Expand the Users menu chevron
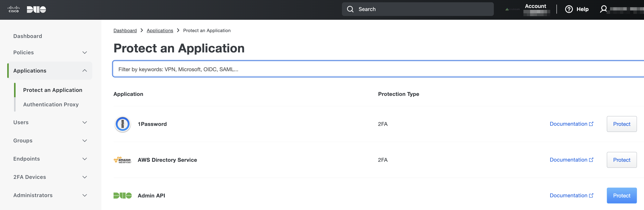Screen dimensions: 644x210 click(85, 122)
